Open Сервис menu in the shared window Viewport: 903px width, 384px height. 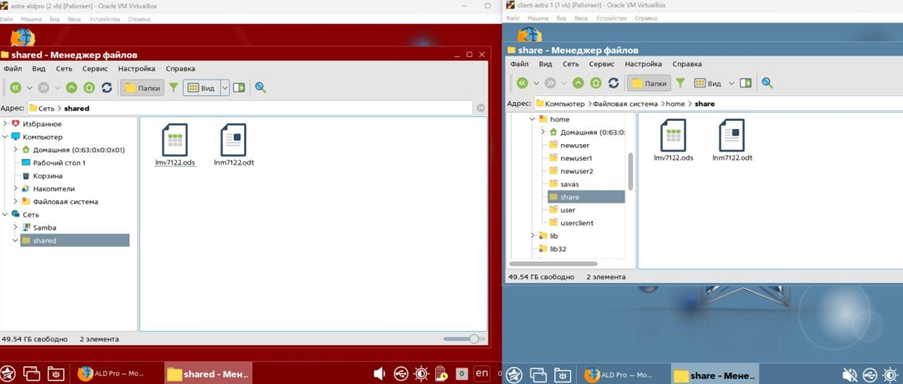click(95, 69)
